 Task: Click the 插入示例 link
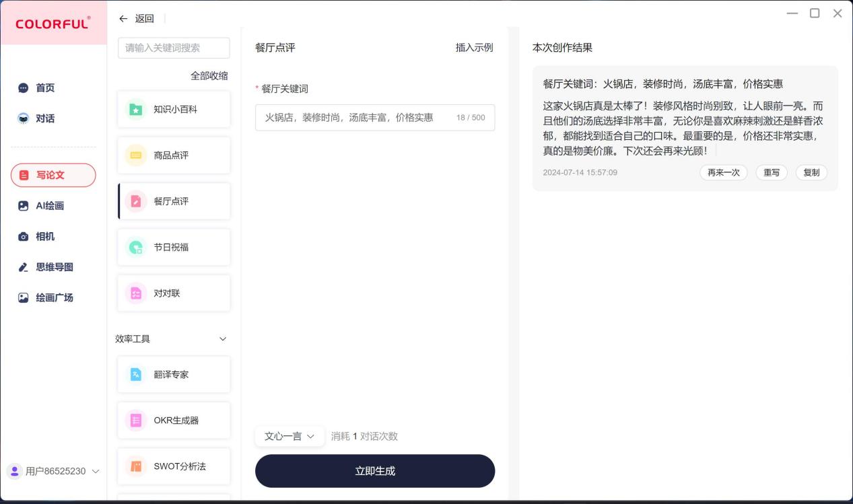click(x=474, y=48)
